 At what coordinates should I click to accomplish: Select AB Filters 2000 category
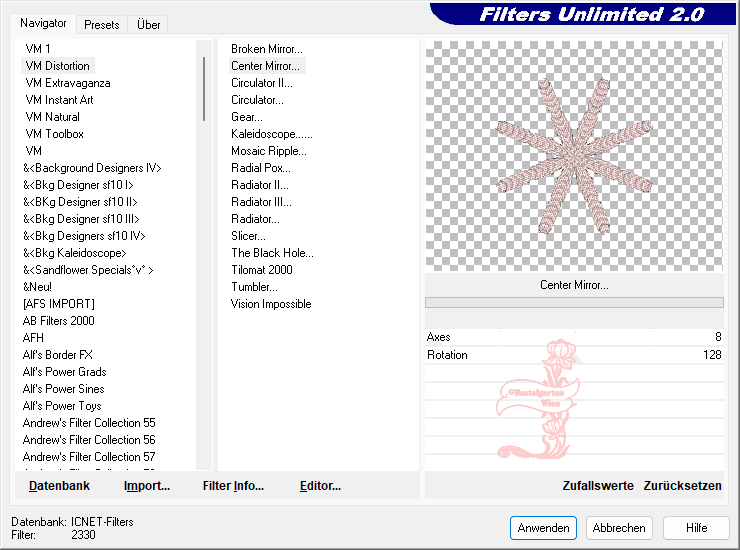pyautogui.click(x=59, y=321)
